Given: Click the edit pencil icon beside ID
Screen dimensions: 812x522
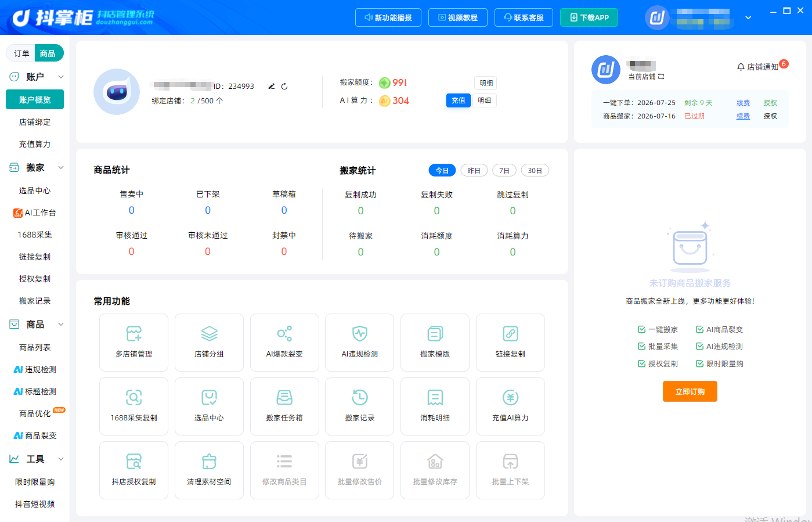Looking at the screenshot, I should 271,87.
